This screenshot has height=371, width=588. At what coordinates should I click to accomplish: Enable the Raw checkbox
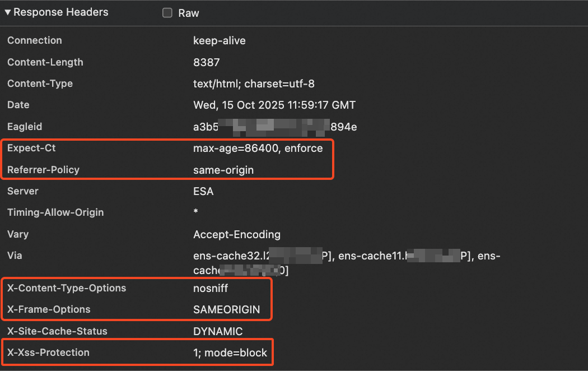pos(167,13)
